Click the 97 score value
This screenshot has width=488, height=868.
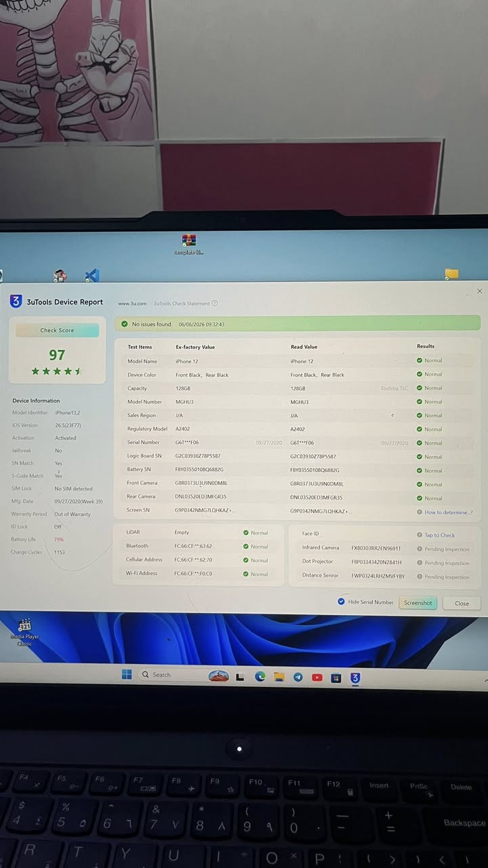57,355
